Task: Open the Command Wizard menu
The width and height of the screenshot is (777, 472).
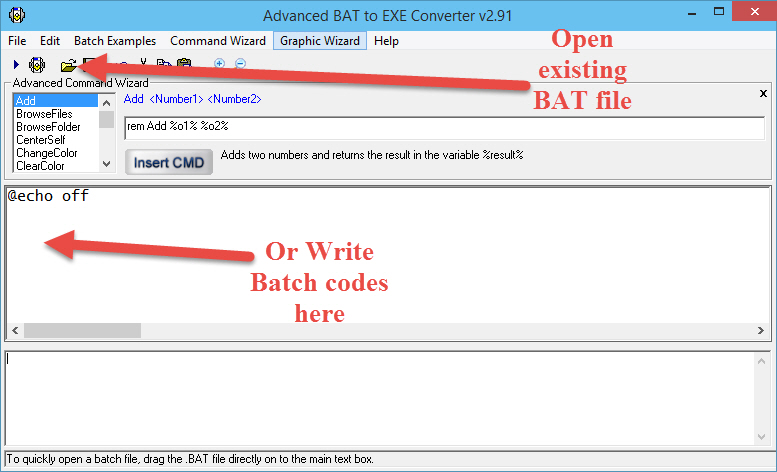Action: coord(218,41)
